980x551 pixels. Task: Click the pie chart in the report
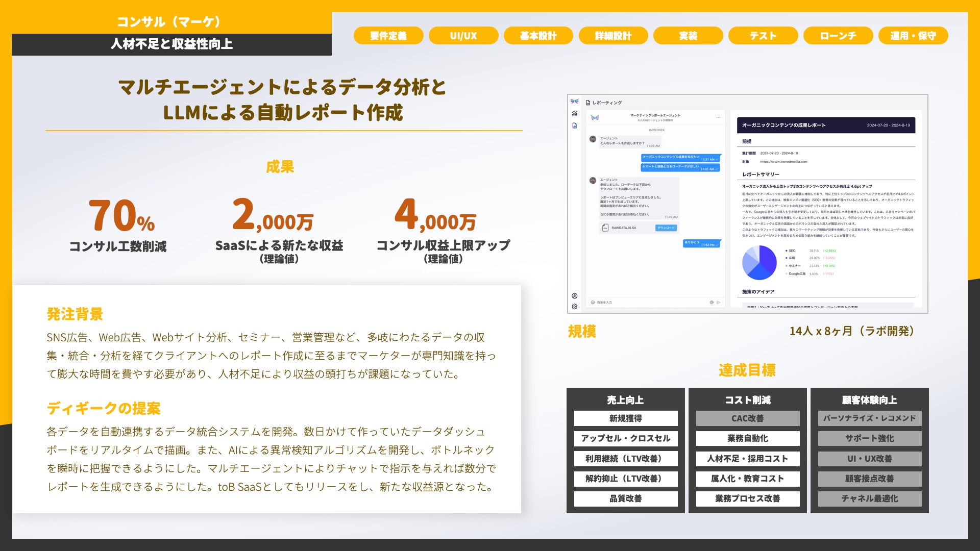click(759, 262)
